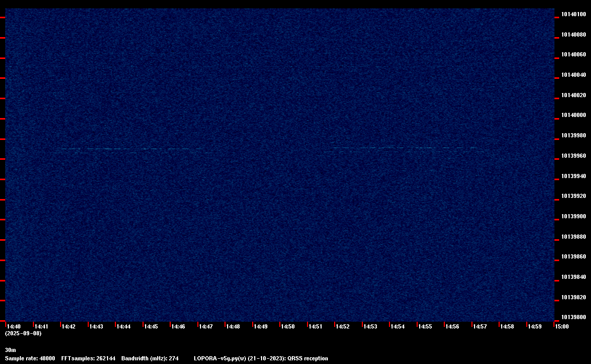Click the 14:45 time label
591x364 pixels.
point(151,326)
